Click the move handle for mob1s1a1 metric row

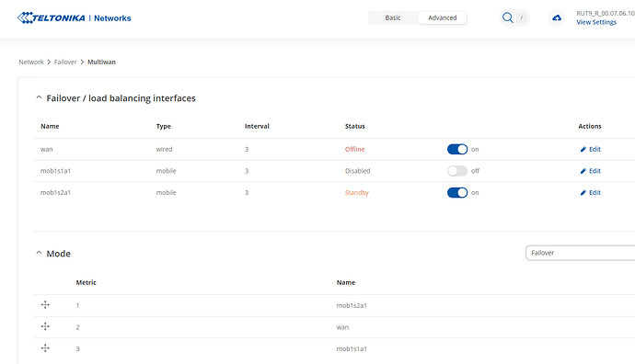[x=45, y=348]
